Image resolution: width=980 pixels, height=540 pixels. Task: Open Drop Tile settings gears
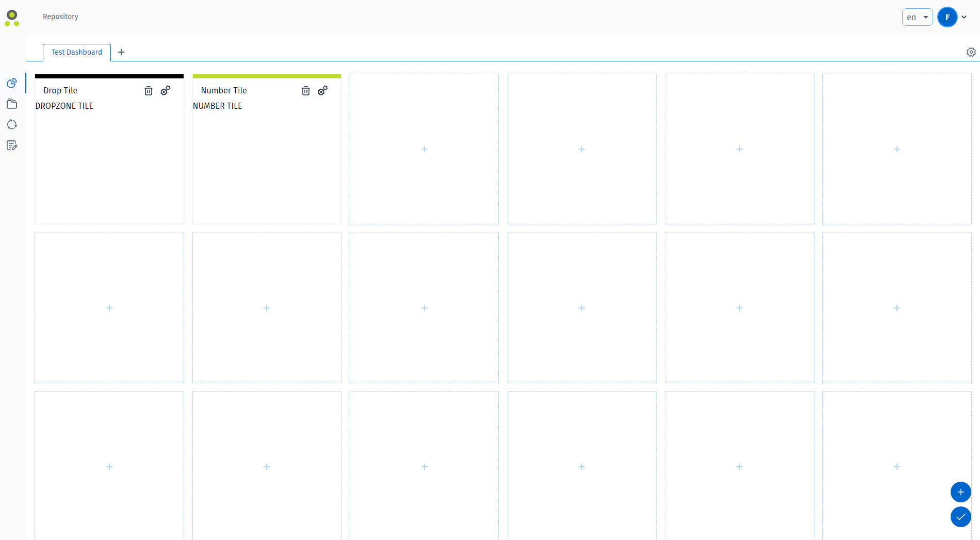tap(165, 91)
